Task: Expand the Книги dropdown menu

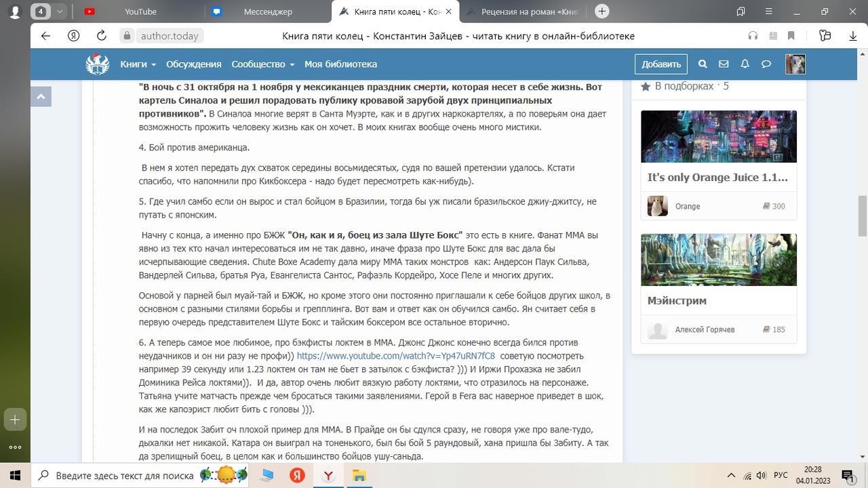Action: click(138, 64)
